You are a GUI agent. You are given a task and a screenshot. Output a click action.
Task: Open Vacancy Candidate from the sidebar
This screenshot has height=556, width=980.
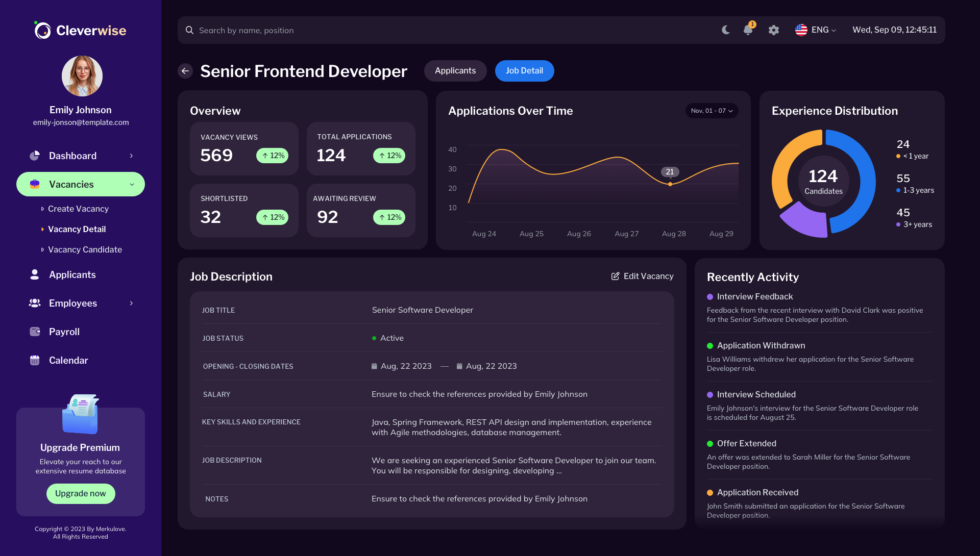tap(84, 249)
